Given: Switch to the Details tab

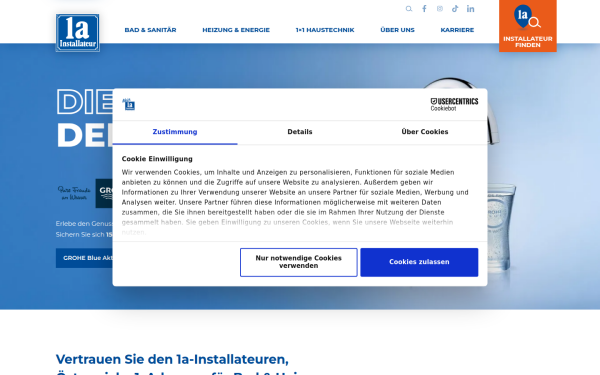Looking at the screenshot, I should click(300, 132).
